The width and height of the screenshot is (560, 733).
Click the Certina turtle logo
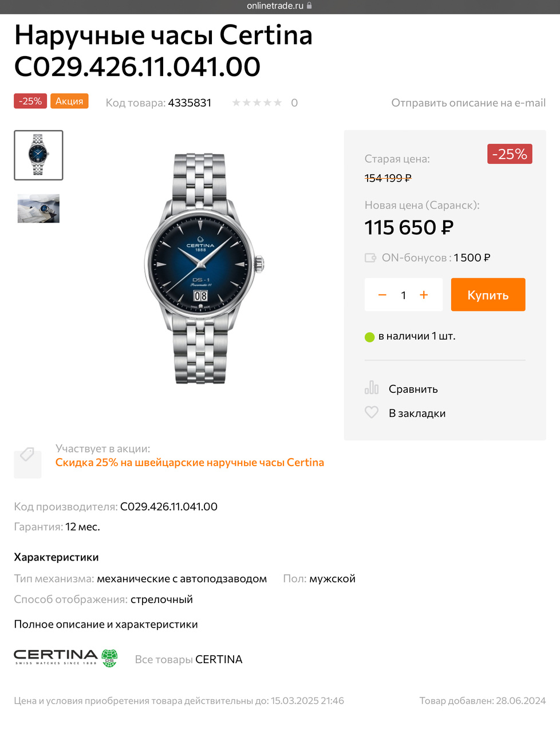point(109,658)
